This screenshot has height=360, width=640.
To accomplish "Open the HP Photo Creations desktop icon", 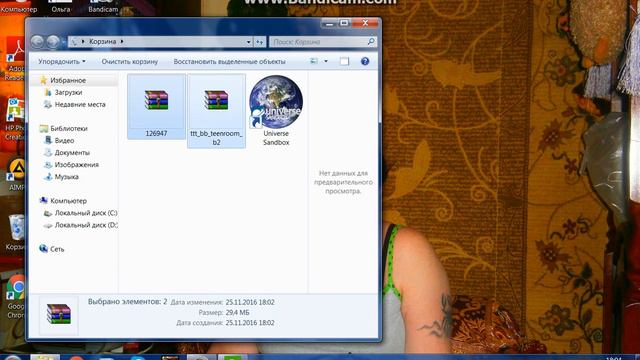I will 15,119.
